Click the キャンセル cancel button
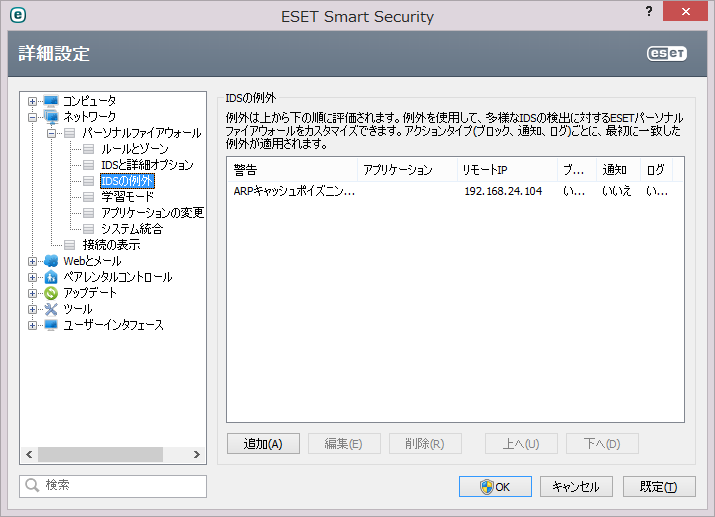 pos(576,487)
